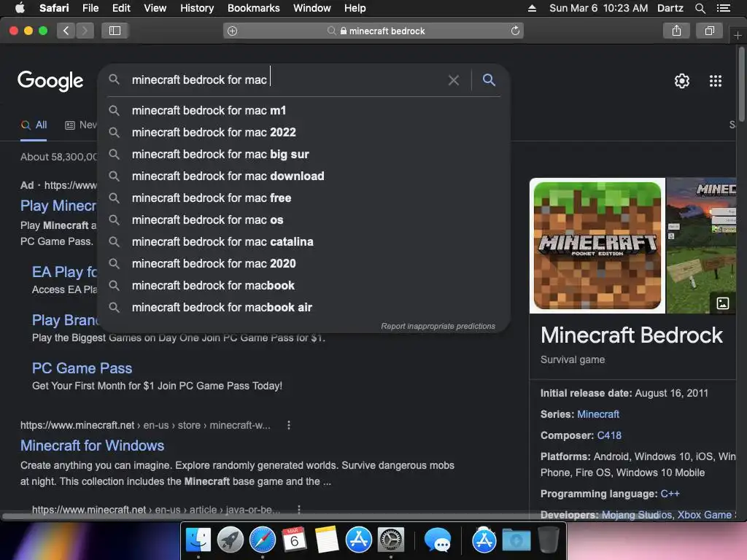Screen dimensions: 747x560
Task: Select suggestion 'minecraft bedrock for mac os'
Action: click(304, 220)
